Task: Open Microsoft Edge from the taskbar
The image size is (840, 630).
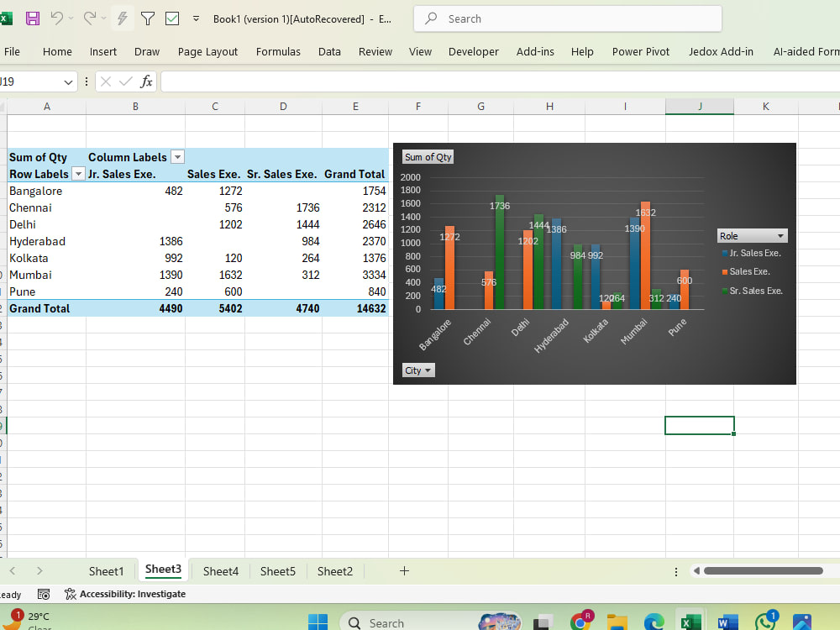Action: 654,622
